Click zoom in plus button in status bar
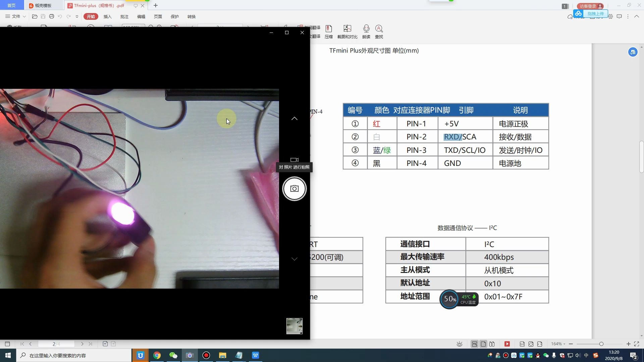Viewport: 644px width, 362px height. (628, 344)
